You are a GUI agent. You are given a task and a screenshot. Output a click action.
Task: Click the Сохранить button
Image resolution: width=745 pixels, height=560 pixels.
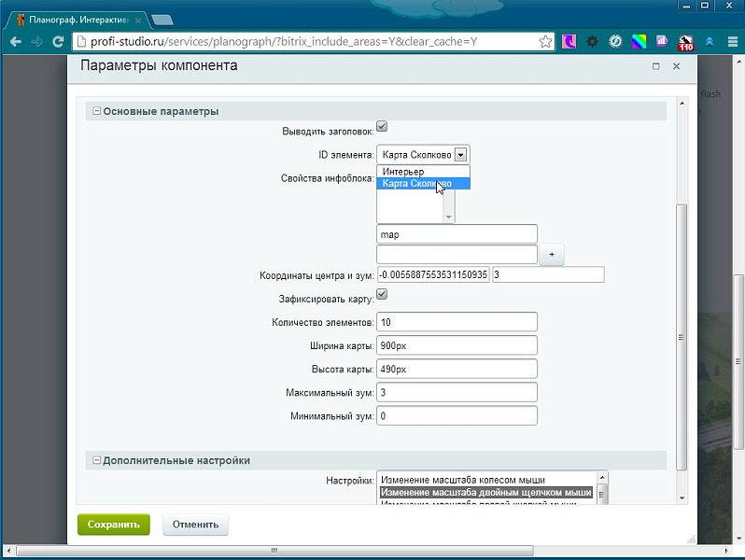click(x=113, y=525)
